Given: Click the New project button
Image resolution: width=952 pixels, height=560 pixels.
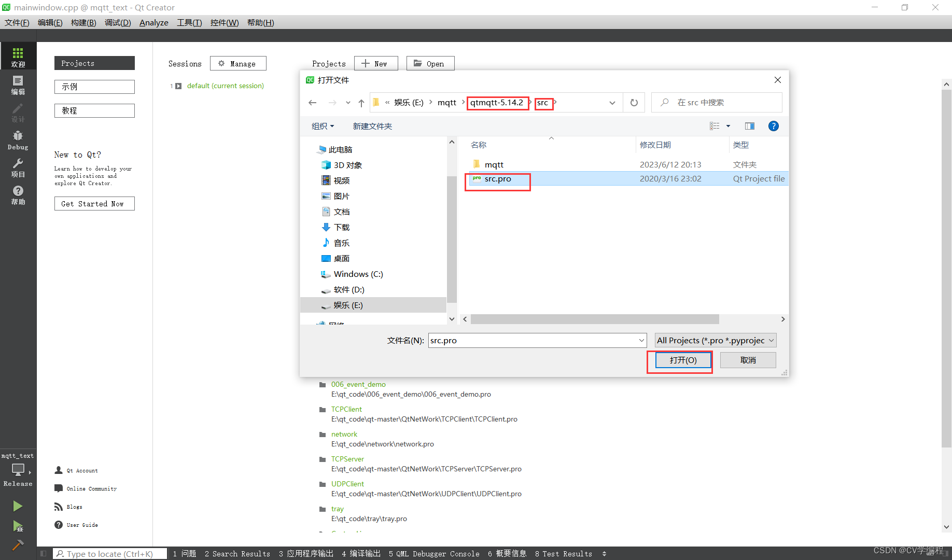Looking at the screenshot, I should point(376,63).
